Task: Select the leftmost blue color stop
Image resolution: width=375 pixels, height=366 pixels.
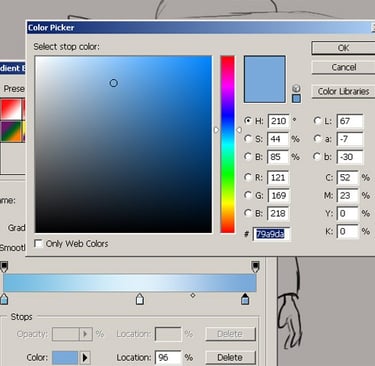Action: 4,299
